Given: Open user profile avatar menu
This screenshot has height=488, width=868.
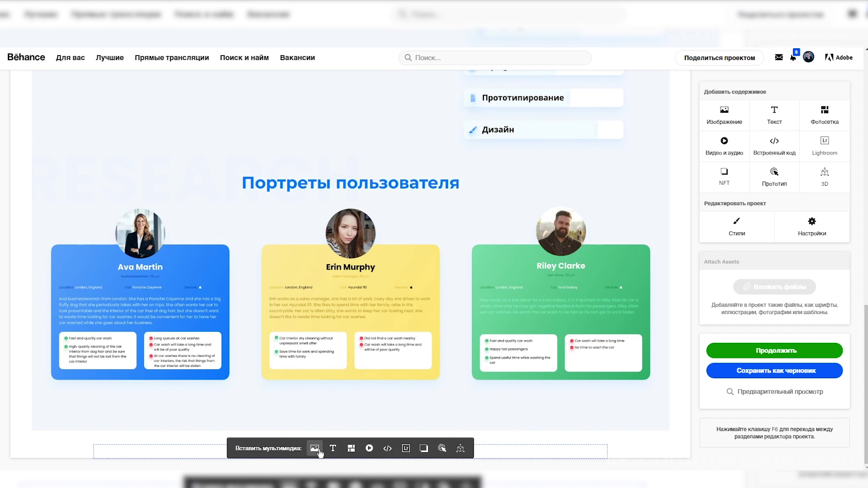Looking at the screenshot, I should click(808, 57).
